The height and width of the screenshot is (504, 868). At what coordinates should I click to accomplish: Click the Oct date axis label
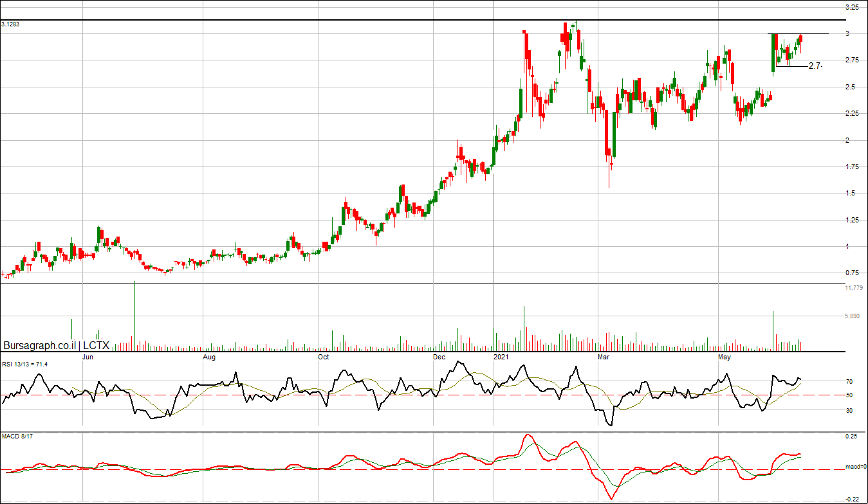324,356
